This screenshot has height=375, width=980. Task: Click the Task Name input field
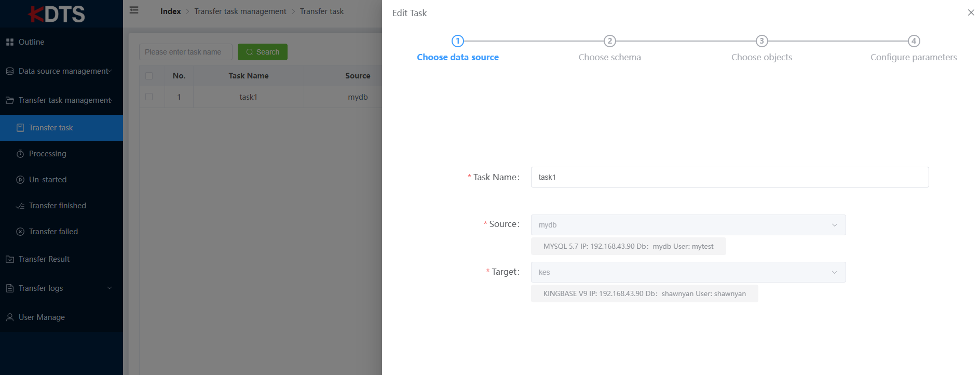729,177
